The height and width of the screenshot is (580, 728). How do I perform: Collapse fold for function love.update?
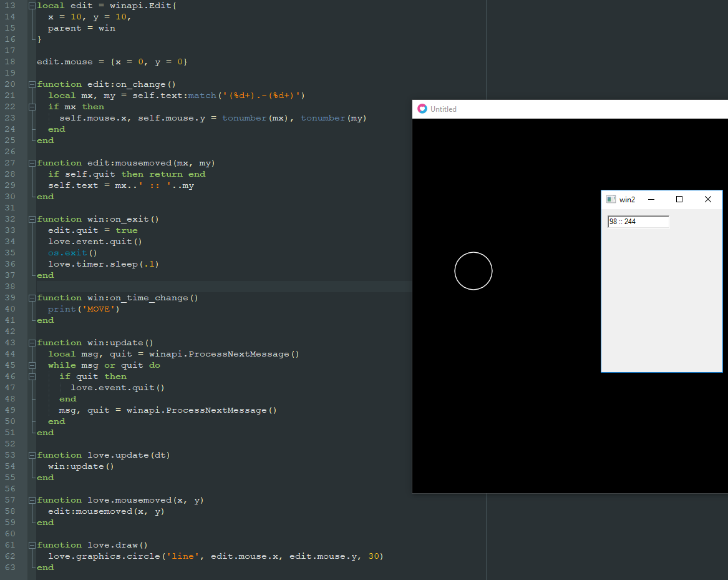[x=32, y=456]
